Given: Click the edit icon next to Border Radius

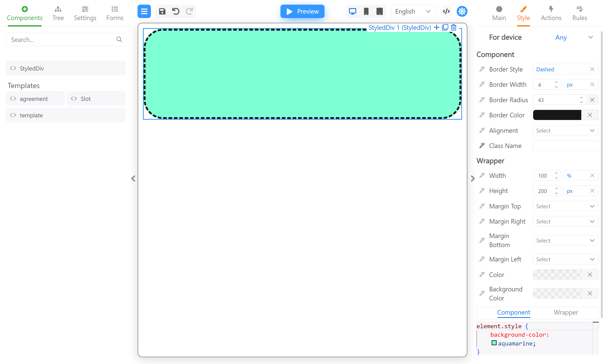Looking at the screenshot, I should pyautogui.click(x=482, y=100).
